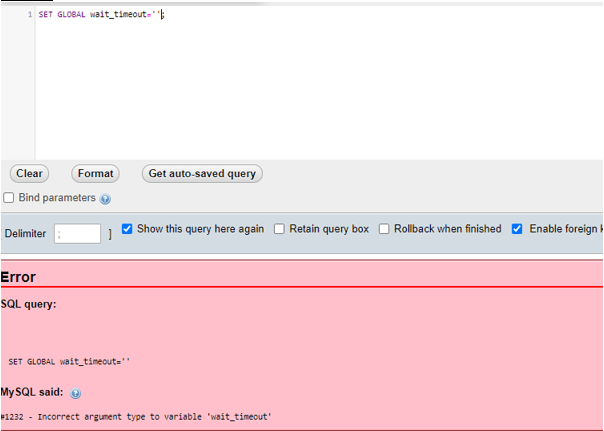Click the SQL query: label
Image resolution: width=604 pixels, height=431 pixels.
tap(28, 304)
